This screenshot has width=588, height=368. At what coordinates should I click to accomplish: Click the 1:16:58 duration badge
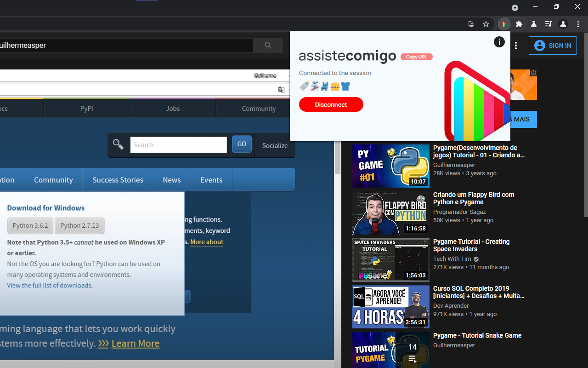[x=415, y=229]
